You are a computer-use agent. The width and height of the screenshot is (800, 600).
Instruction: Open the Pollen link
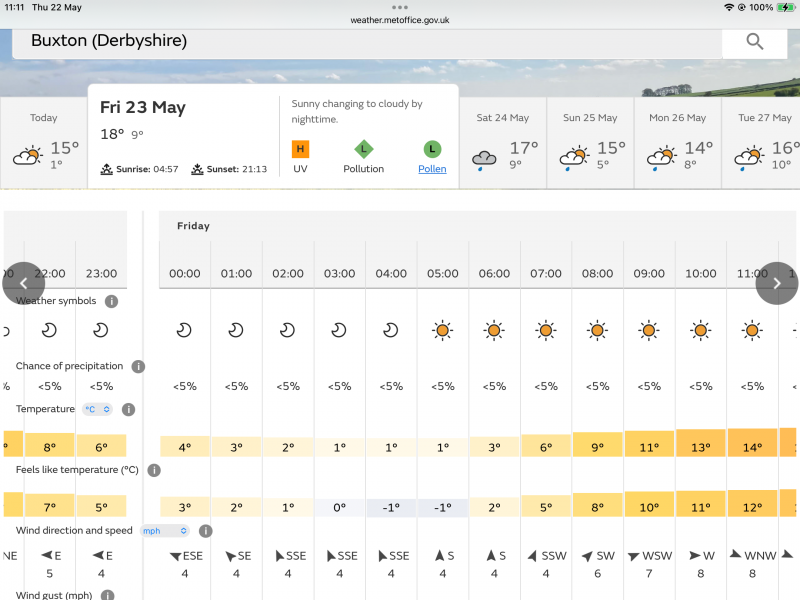432,169
